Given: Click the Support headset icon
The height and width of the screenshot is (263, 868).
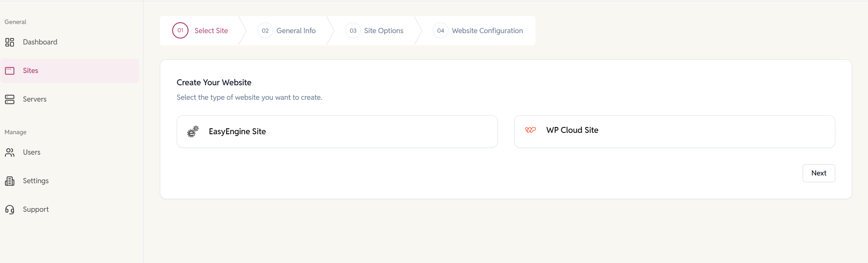Looking at the screenshot, I should pos(10,209).
